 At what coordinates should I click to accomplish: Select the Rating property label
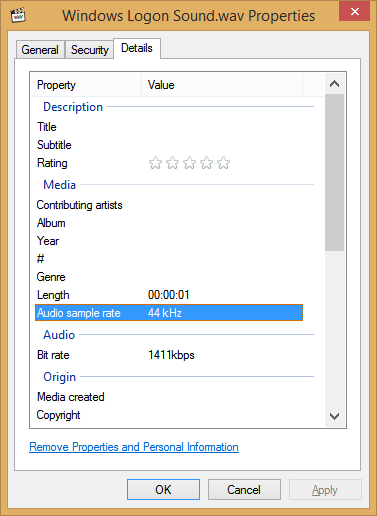(x=52, y=163)
